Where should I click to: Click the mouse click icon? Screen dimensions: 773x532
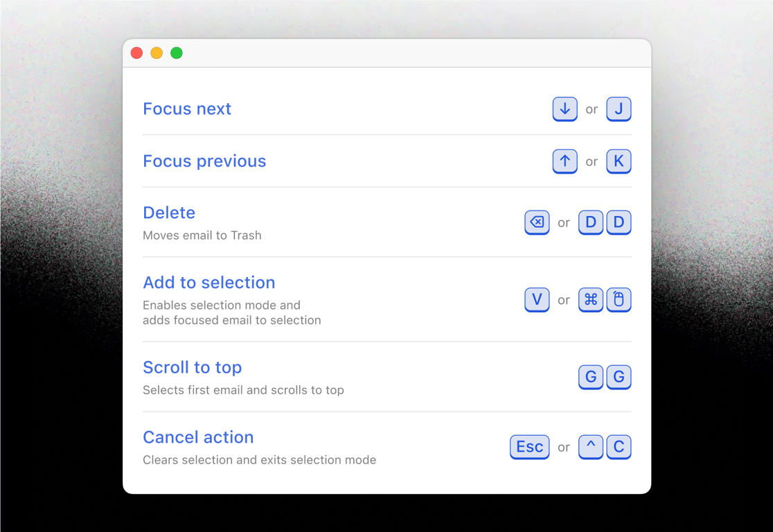(x=619, y=299)
